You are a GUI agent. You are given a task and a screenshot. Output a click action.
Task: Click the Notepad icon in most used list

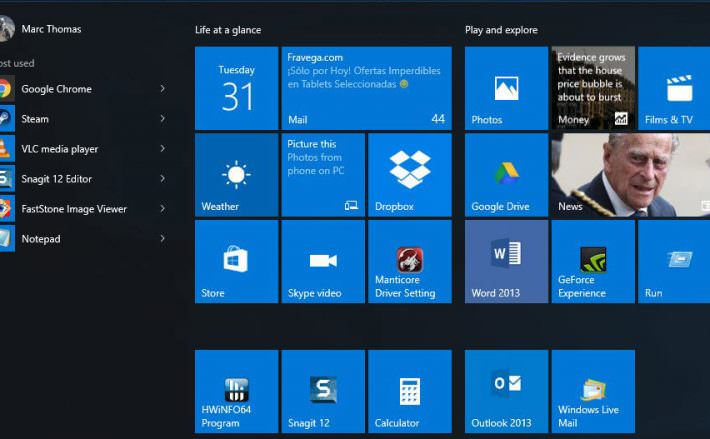click(x=6, y=239)
